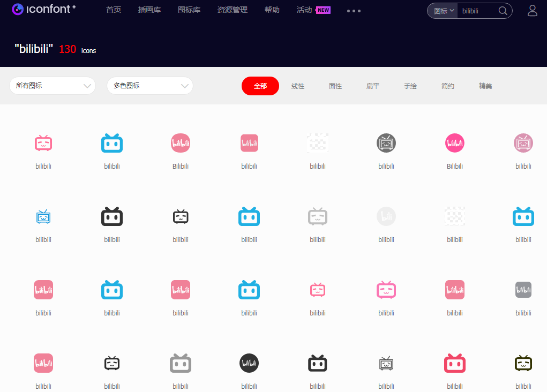Select the 全部 filter tab
This screenshot has width=547, height=392.
(x=260, y=86)
